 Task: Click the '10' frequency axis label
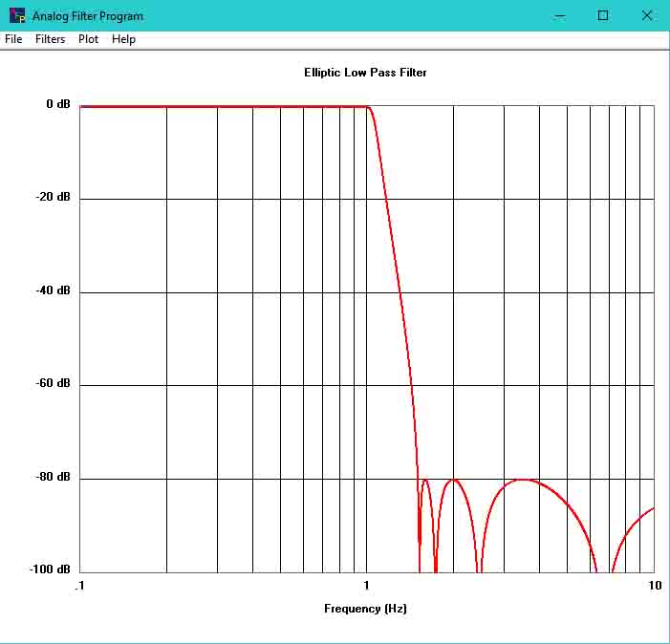[x=655, y=586]
